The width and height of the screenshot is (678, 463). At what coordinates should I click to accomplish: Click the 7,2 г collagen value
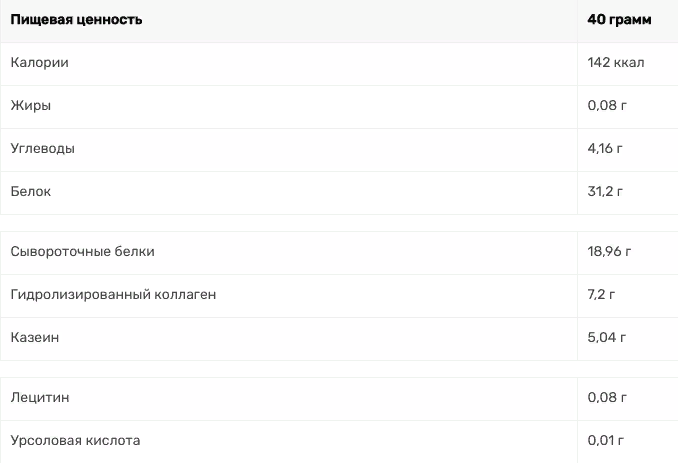601,295
